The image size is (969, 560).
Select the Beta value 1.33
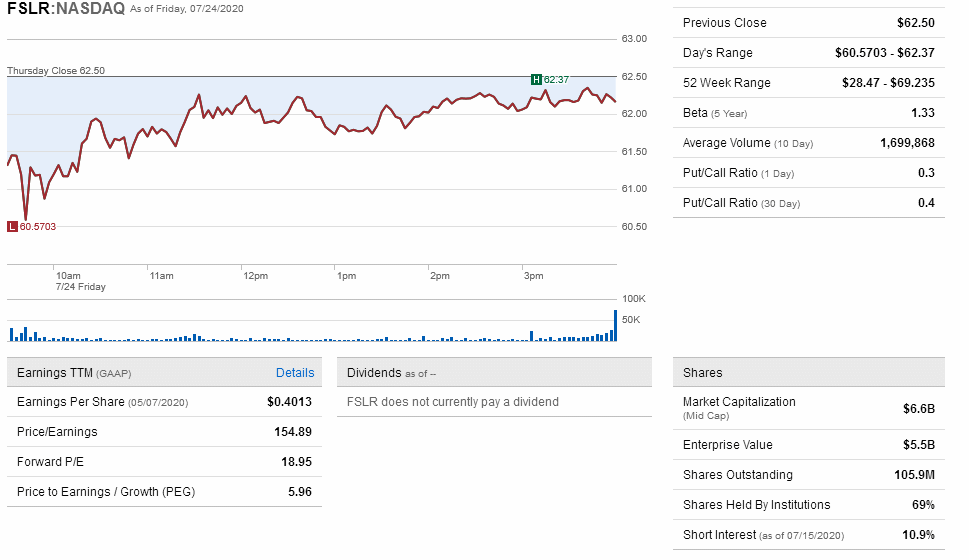click(x=923, y=112)
